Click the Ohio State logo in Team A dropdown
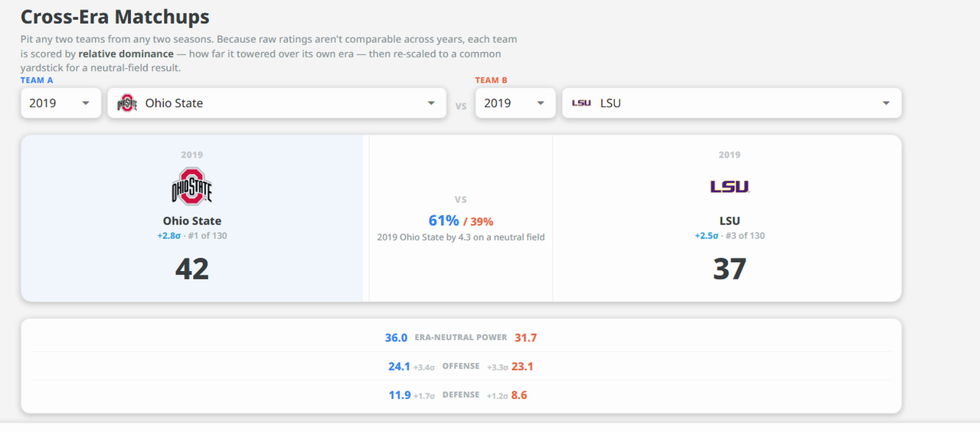The width and height of the screenshot is (980, 432). click(127, 103)
